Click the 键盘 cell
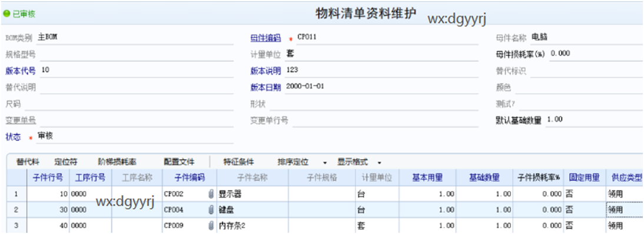This screenshot has height=234, width=644. pyautogui.click(x=253, y=210)
